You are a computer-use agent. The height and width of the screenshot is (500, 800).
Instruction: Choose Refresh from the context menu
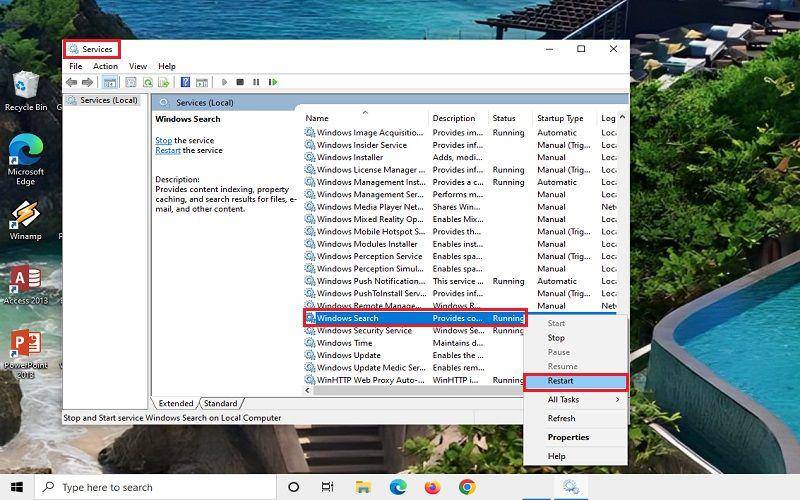point(576,418)
